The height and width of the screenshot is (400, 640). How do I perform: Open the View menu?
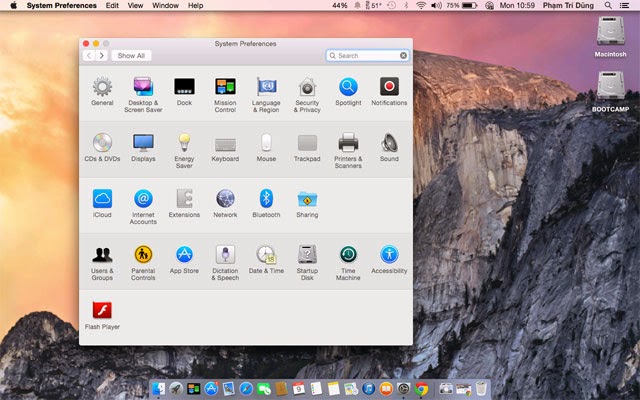(135, 5)
